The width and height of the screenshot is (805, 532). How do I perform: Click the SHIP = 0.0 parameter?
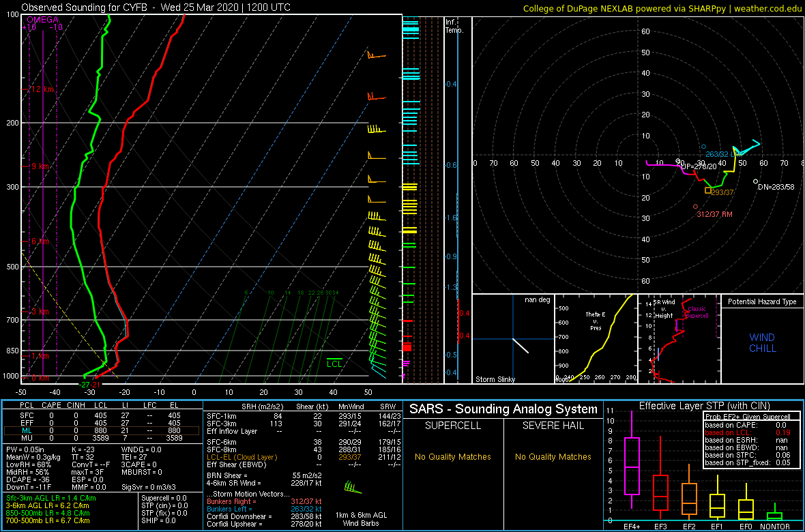tap(159, 520)
